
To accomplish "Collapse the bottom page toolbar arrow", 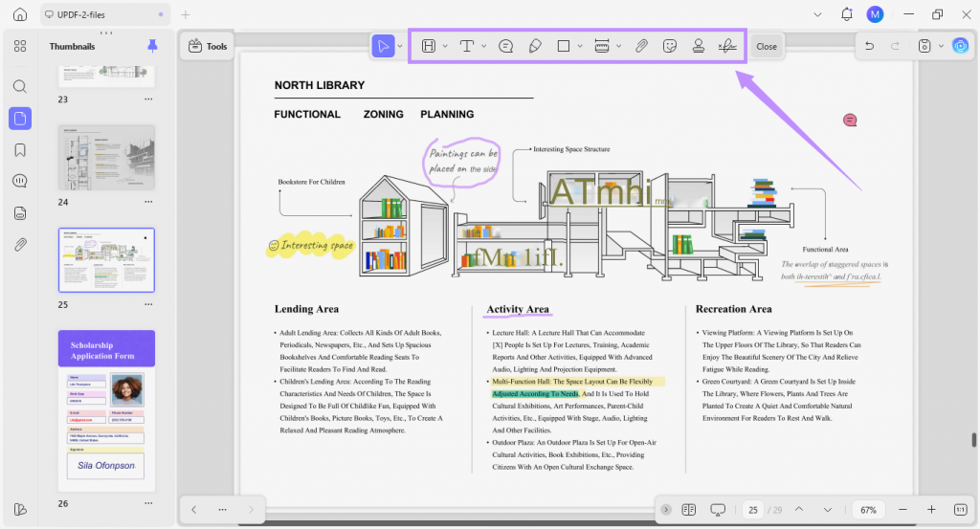I will 666,510.
